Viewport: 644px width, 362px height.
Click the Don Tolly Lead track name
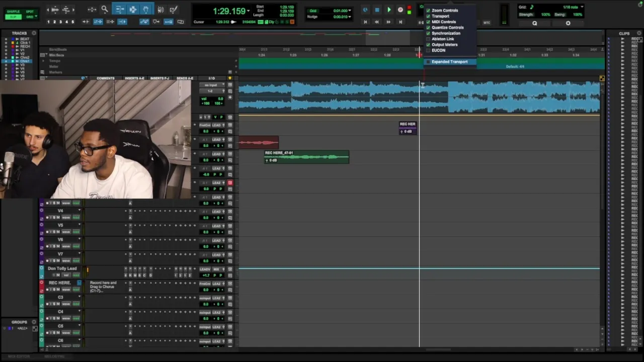coord(62,268)
